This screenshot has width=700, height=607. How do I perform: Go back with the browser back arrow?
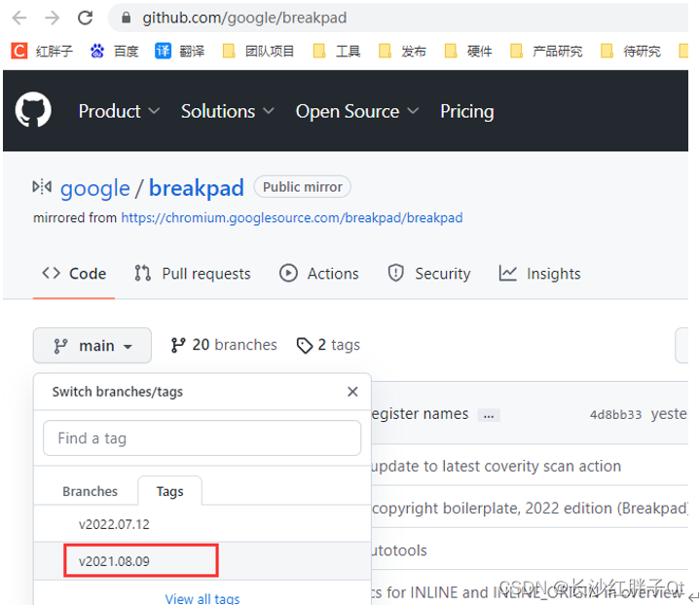click(19, 18)
